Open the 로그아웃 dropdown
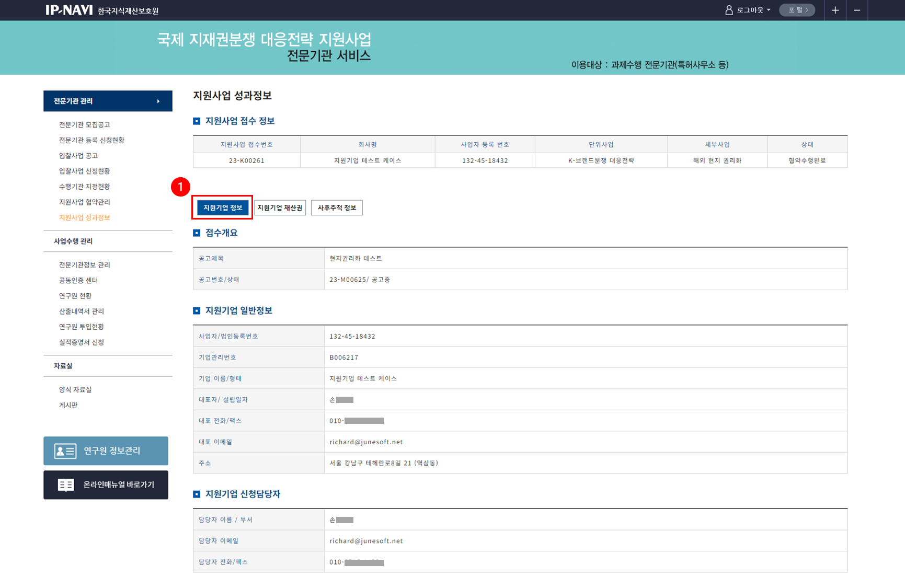This screenshot has width=905, height=588. point(753,10)
